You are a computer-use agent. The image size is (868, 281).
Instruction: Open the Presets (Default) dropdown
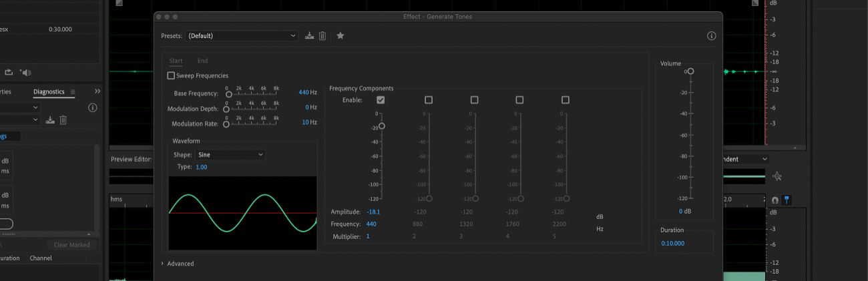pos(242,36)
